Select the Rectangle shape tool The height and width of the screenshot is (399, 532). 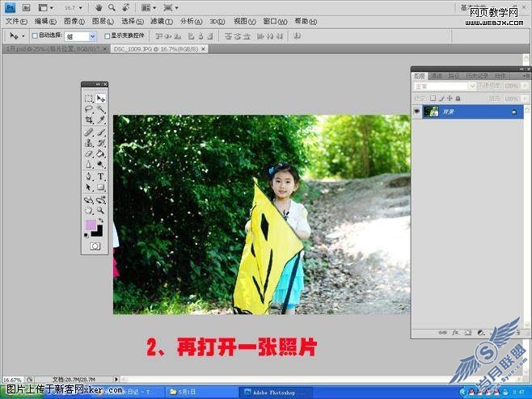pyautogui.click(x=101, y=187)
